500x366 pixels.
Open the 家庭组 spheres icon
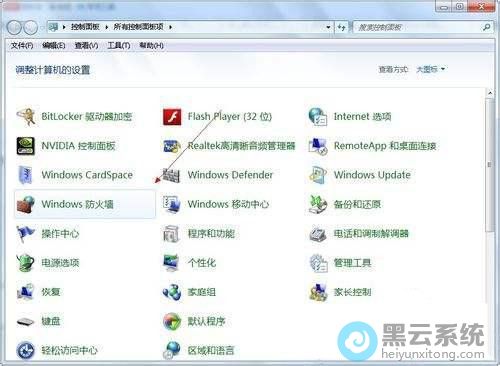(172, 292)
